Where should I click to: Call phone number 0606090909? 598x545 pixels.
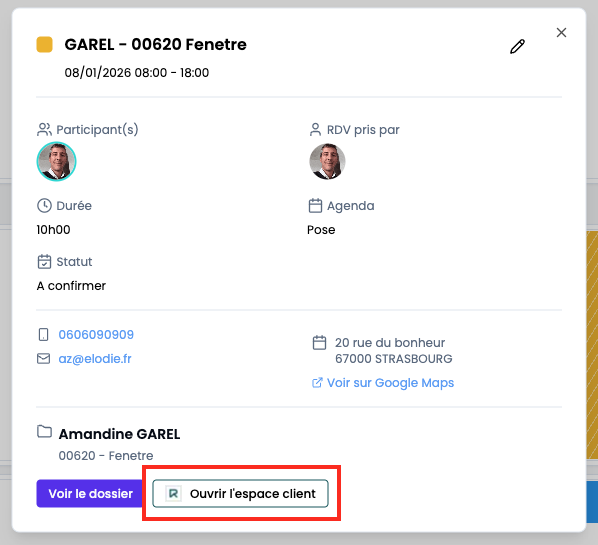tap(96, 334)
